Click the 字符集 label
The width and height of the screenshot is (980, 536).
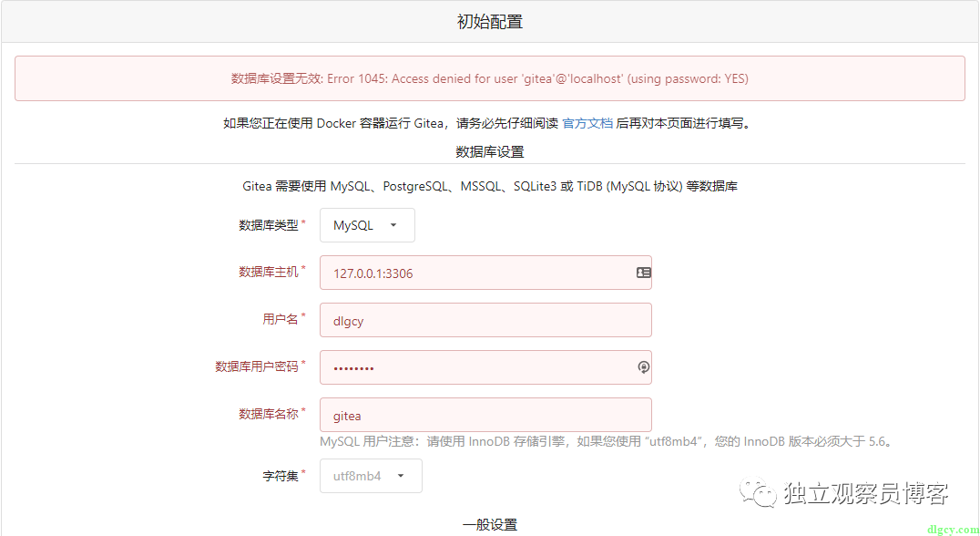(x=281, y=476)
